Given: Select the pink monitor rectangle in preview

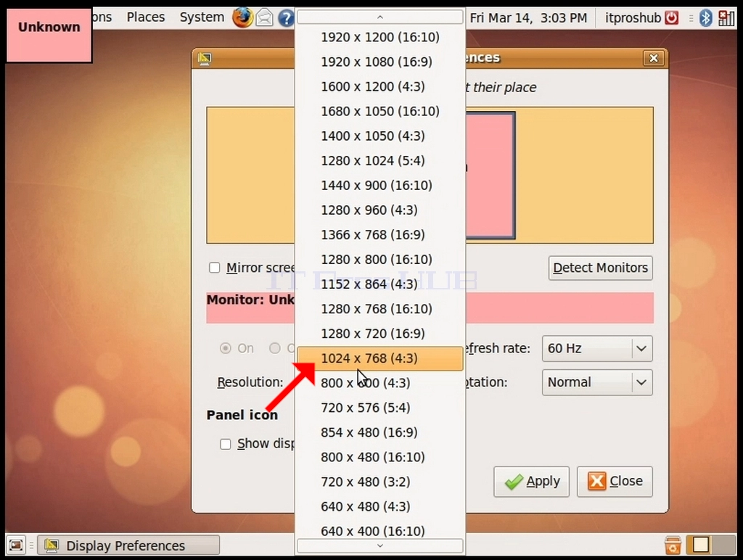Looking at the screenshot, I should click(490, 176).
